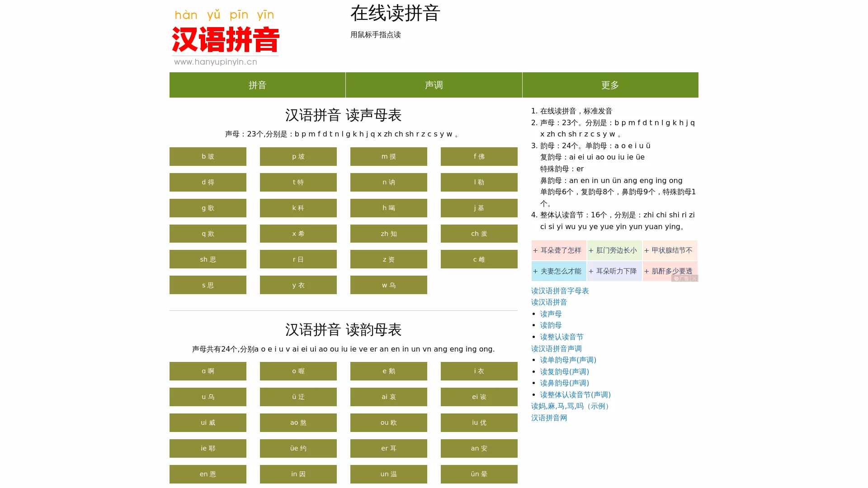Visit the 汉语拼音网 homepage link
The height and width of the screenshot is (488, 868).
549,418
